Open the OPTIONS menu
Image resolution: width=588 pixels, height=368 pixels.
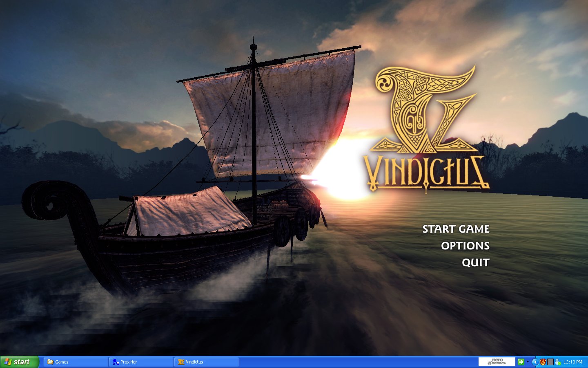click(x=465, y=246)
